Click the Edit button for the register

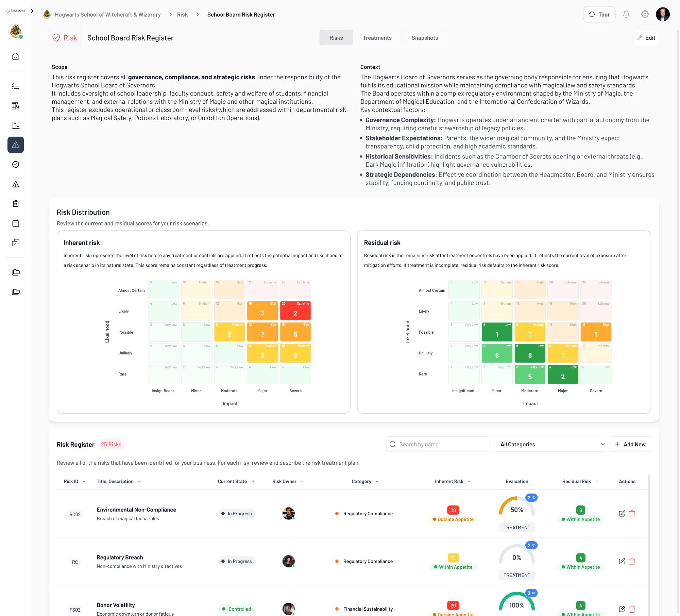pyautogui.click(x=646, y=38)
